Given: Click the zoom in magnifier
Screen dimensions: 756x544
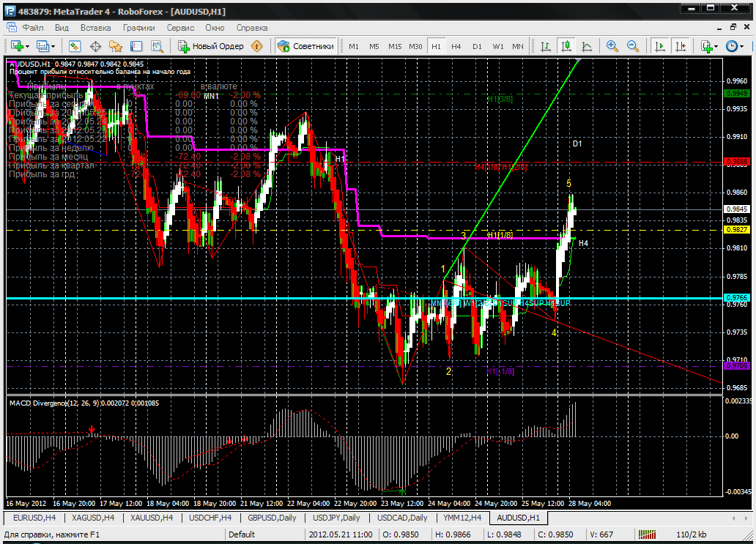Looking at the screenshot, I should 612,46.
